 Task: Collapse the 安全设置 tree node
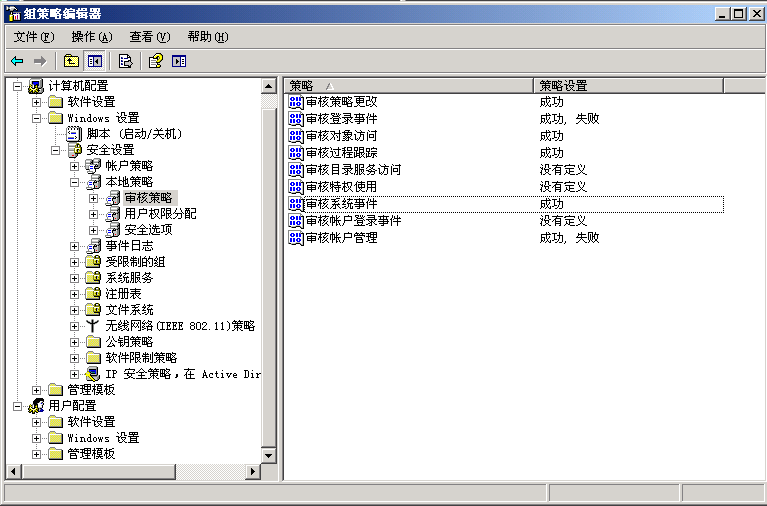coord(56,150)
